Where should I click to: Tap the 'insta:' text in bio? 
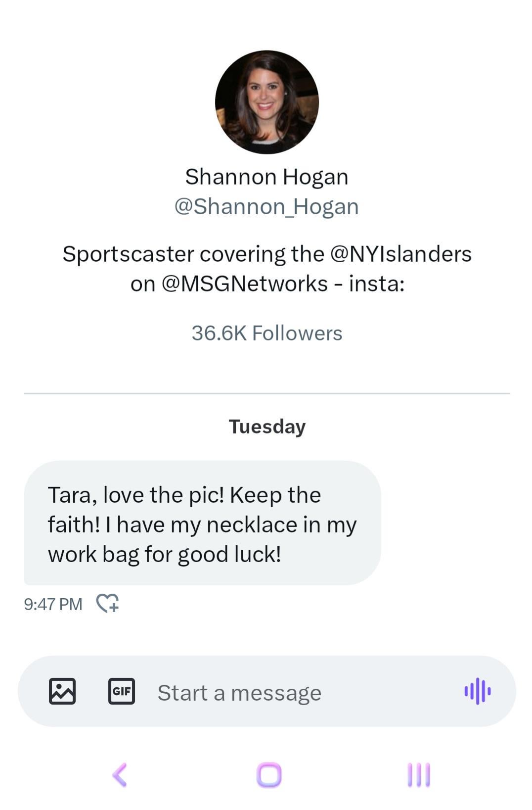point(377,284)
